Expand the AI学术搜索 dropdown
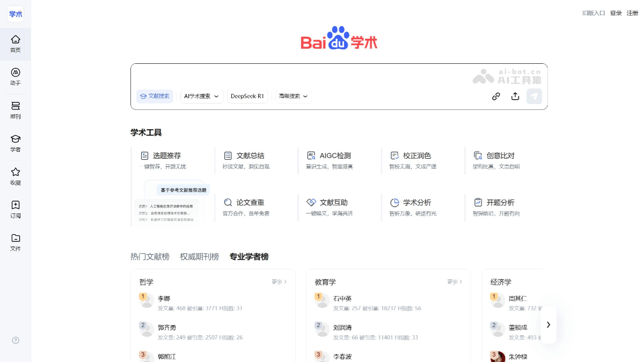This screenshot has width=644, height=362. coord(201,97)
